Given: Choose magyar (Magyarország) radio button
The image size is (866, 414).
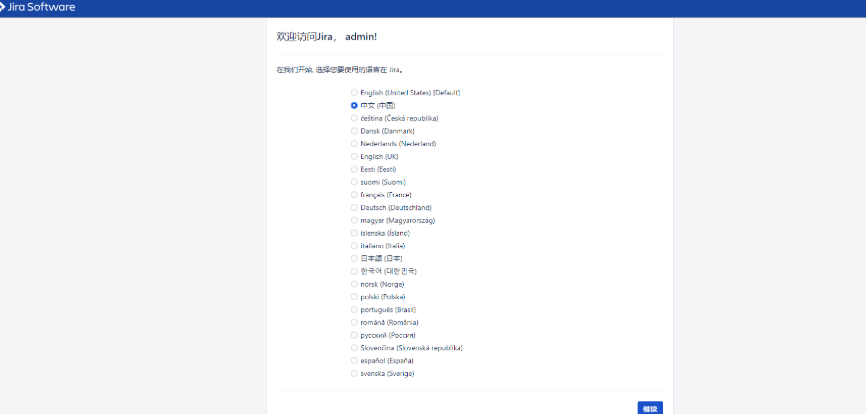Looking at the screenshot, I should 355,220.
